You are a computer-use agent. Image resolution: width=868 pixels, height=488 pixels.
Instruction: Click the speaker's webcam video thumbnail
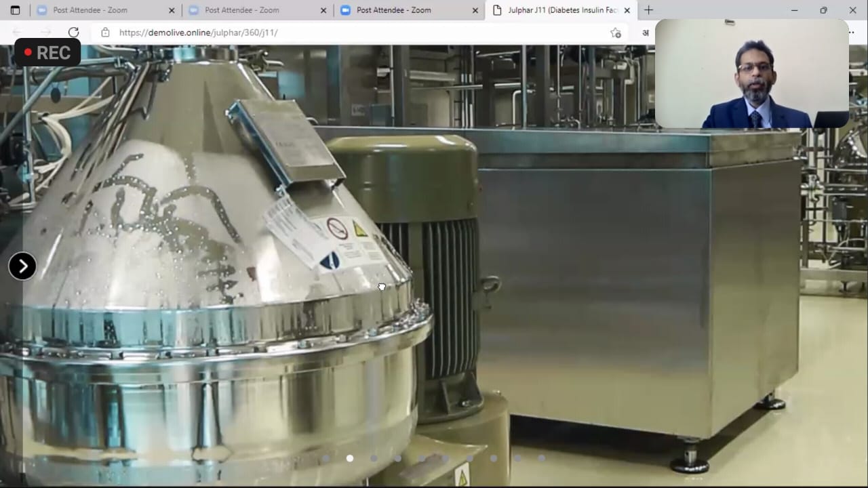(x=751, y=73)
